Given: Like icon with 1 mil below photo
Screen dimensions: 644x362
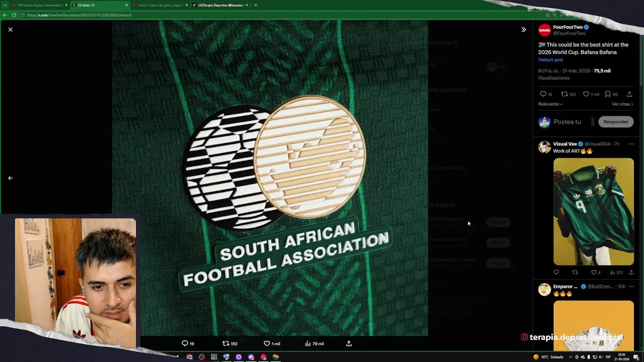Looking at the screenshot, I should pyautogui.click(x=267, y=343).
